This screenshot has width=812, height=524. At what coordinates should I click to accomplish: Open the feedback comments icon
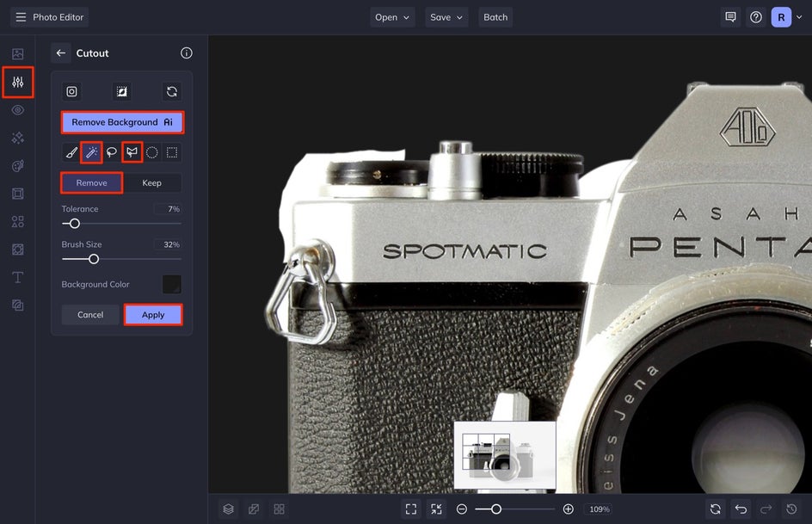(x=730, y=17)
